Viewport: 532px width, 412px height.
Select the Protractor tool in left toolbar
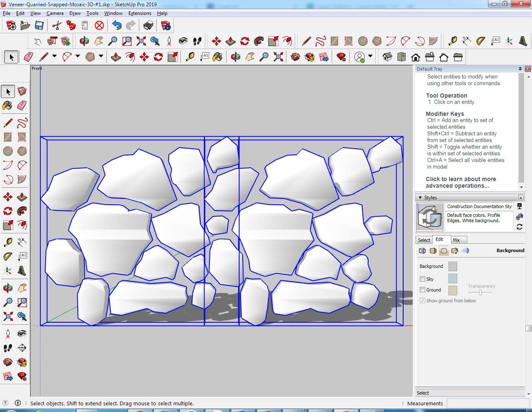coord(7,257)
